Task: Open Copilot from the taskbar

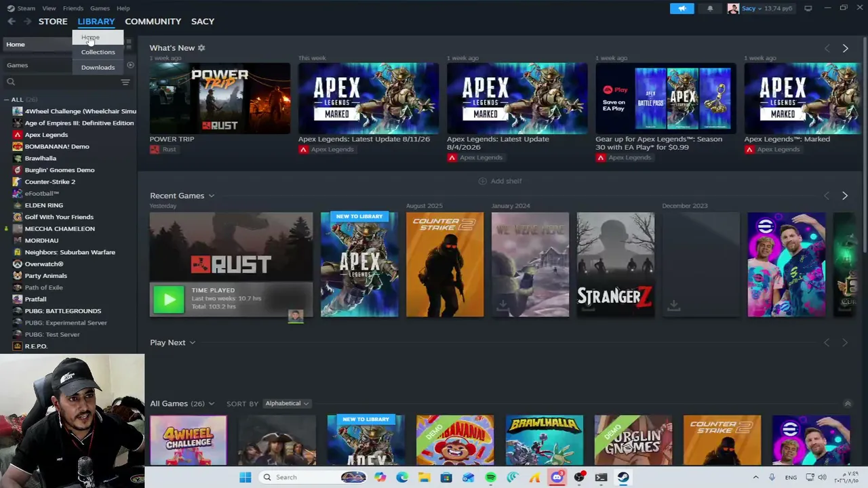Action: click(x=380, y=477)
